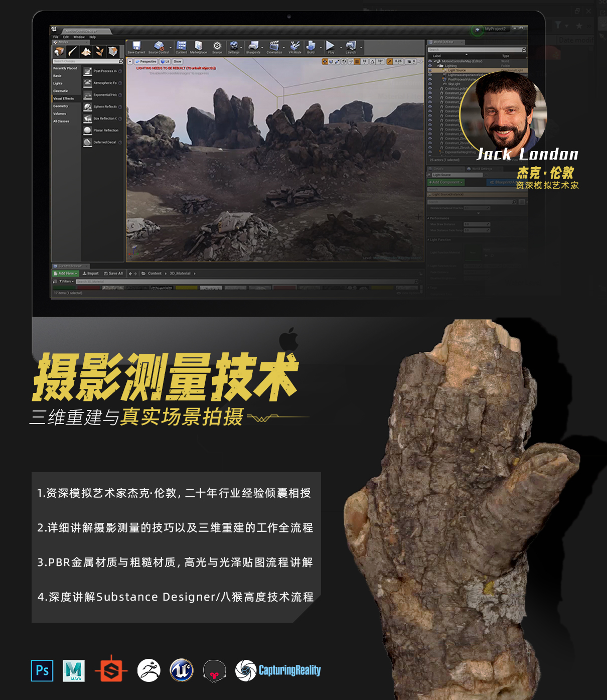
Task: Open the Show viewport dropdown
Action: (178, 62)
